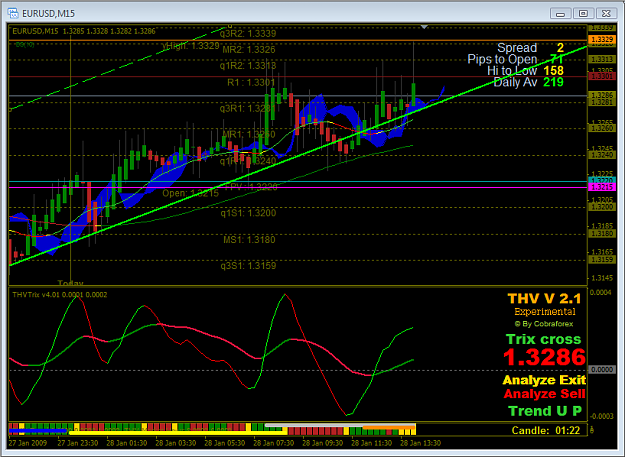This screenshot has width=625, height=457.
Task: Close the EURUSD,M15 chart window
Action: tap(606, 14)
